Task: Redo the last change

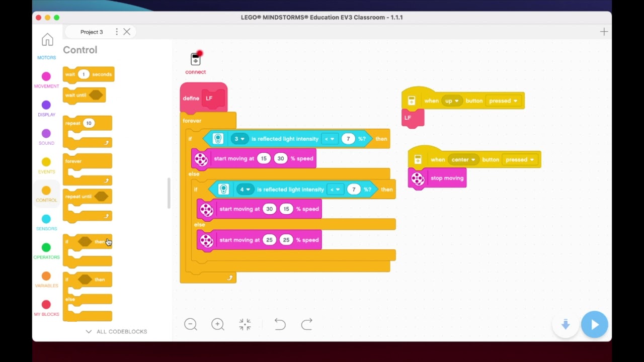Action: 307,324
